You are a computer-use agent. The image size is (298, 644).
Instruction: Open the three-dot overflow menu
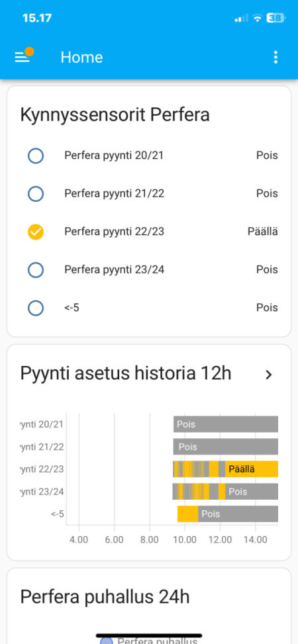click(275, 57)
